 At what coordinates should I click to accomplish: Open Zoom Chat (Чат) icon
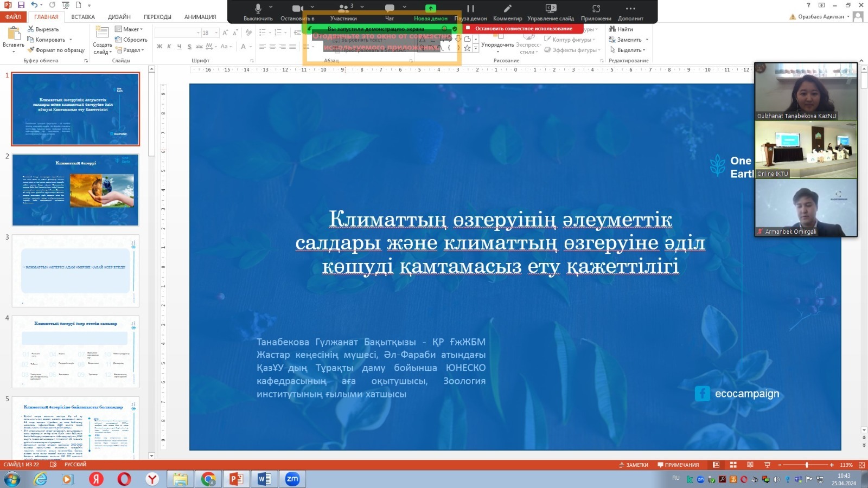coord(390,11)
